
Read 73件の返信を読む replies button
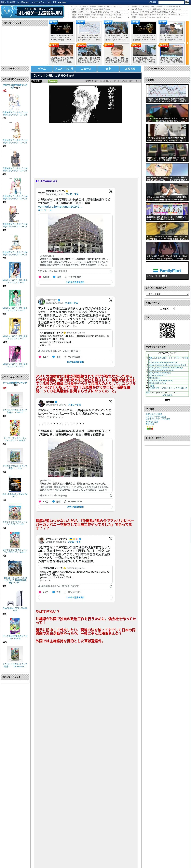75,362
